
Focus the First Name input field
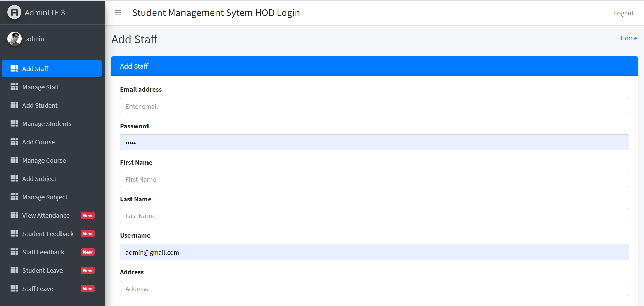point(374,179)
